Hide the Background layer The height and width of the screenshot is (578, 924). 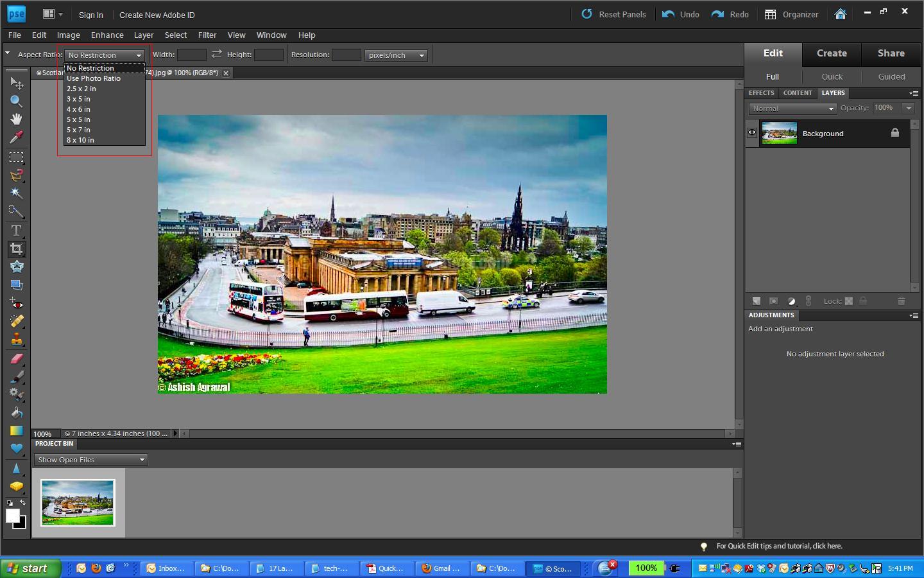pos(751,132)
